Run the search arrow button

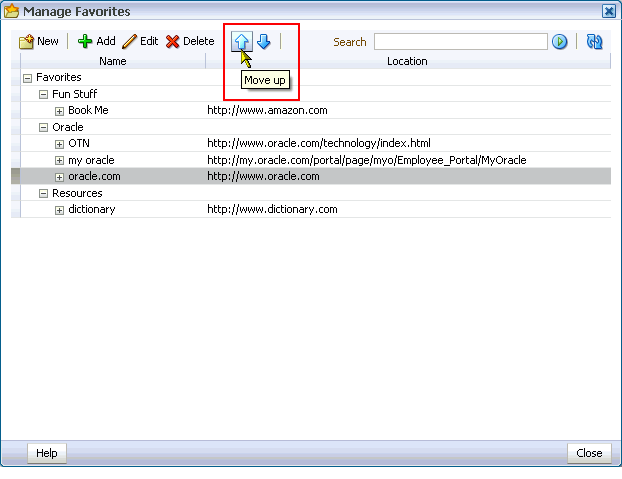pos(560,42)
